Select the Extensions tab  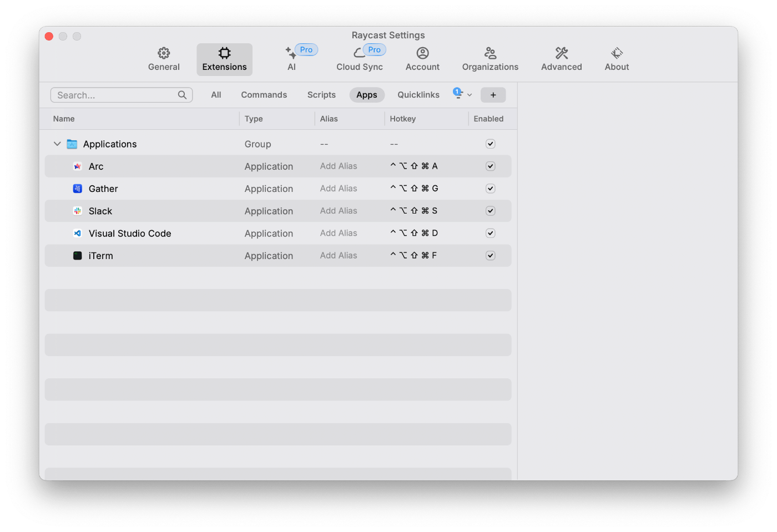click(x=224, y=59)
